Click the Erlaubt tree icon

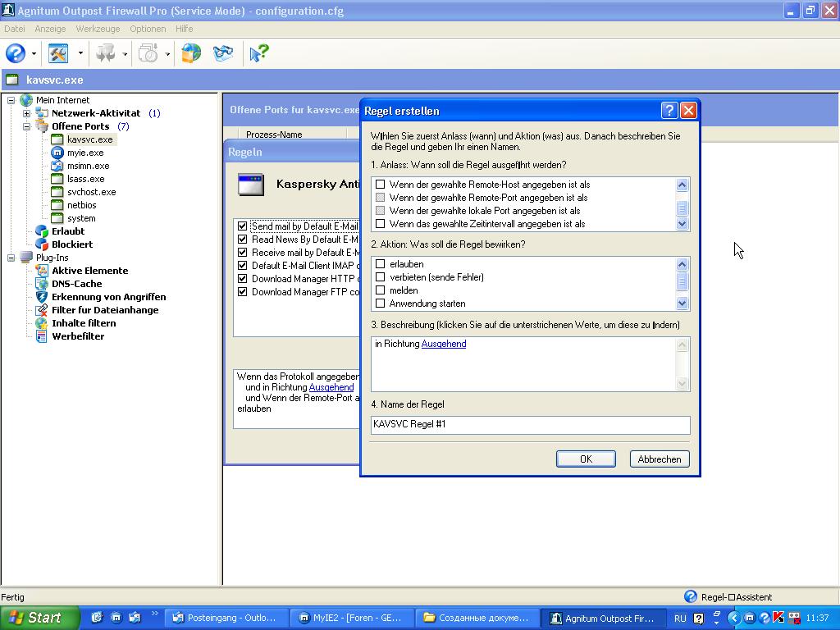(42, 231)
